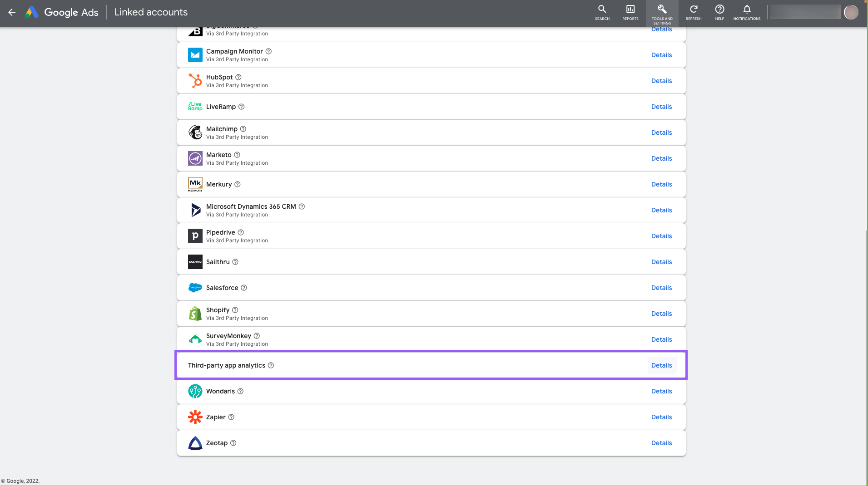Show help tooltip for Campaign Monitor

pyautogui.click(x=268, y=51)
